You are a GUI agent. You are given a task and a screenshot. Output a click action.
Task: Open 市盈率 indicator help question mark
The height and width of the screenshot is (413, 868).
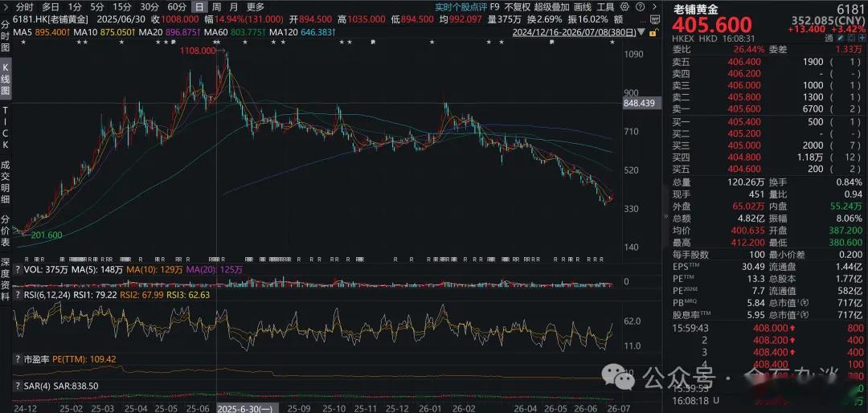click(x=18, y=358)
